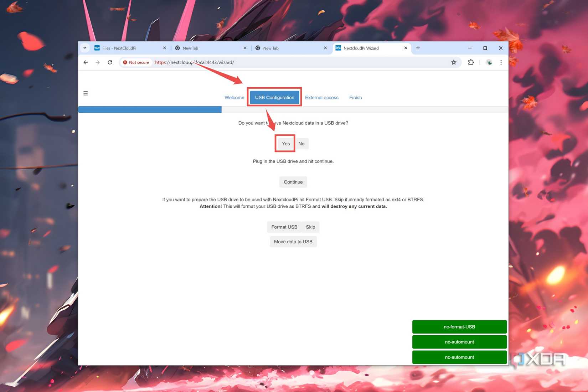This screenshot has height=392, width=588.
Task: Go back with the browser back arrow
Action: (x=86, y=62)
